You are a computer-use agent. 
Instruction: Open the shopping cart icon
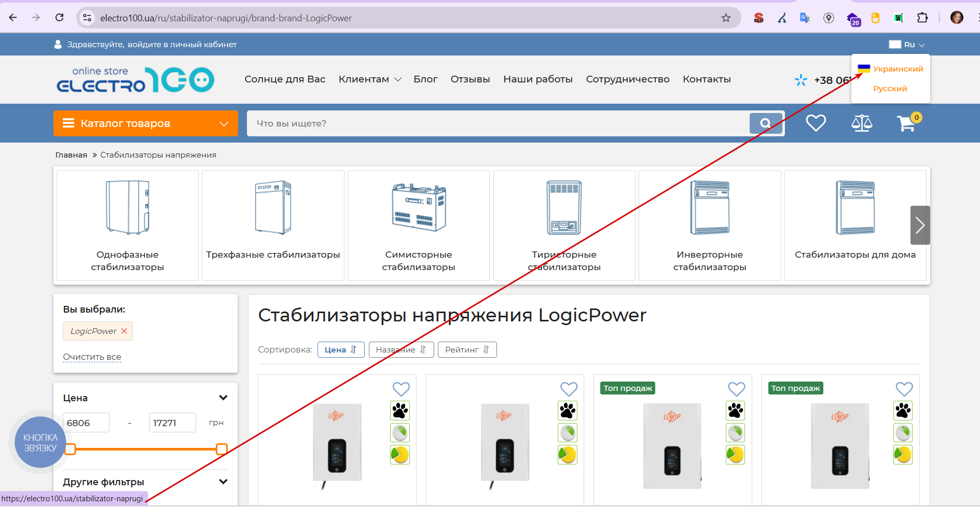coord(907,123)
